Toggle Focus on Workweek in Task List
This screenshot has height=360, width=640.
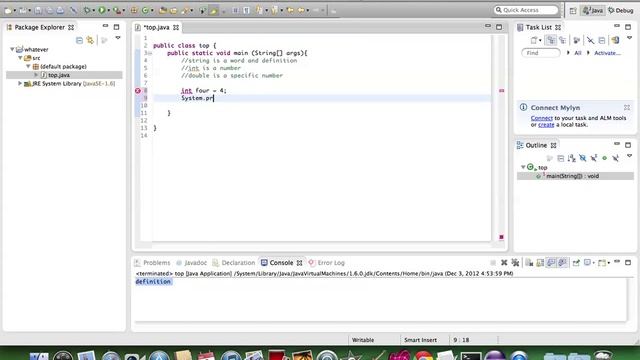(x=576, y=40)
